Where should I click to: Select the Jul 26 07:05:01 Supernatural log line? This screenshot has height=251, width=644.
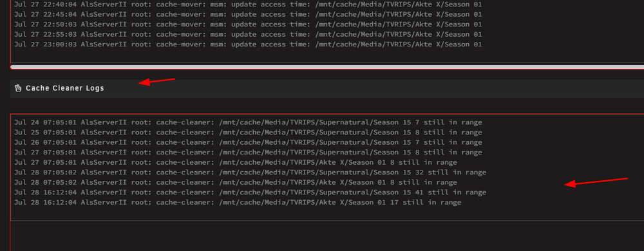click(x=248, y=142)
